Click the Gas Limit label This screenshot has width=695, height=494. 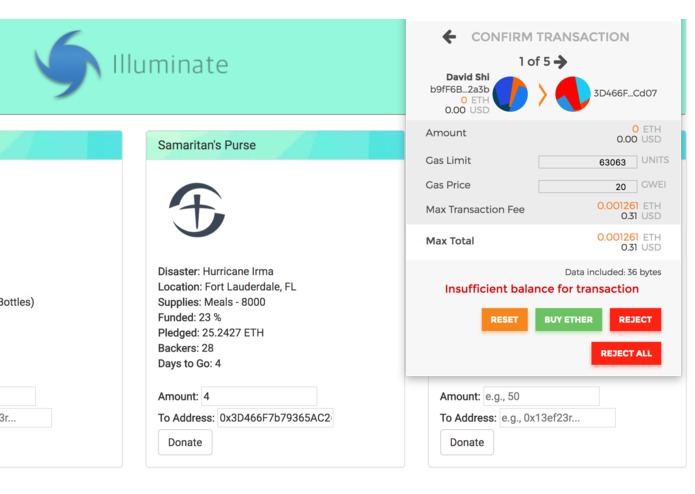coord(448,160)
